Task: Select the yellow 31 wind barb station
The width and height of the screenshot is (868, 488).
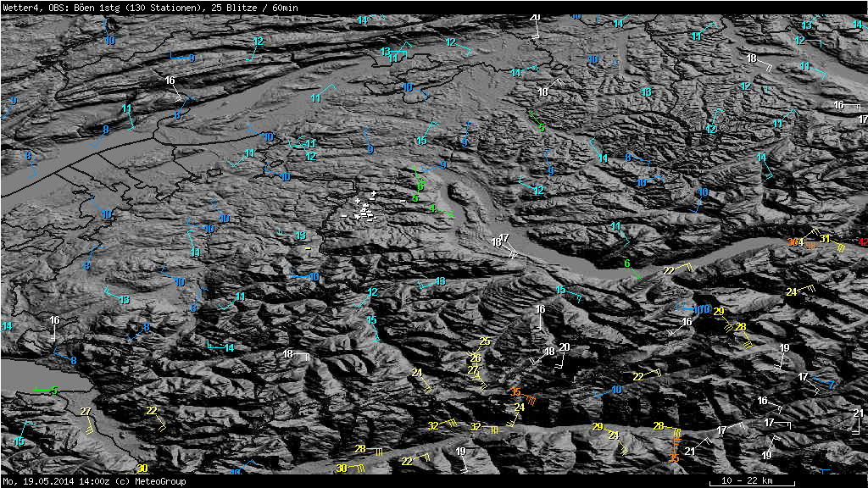Action: [824, 239]
